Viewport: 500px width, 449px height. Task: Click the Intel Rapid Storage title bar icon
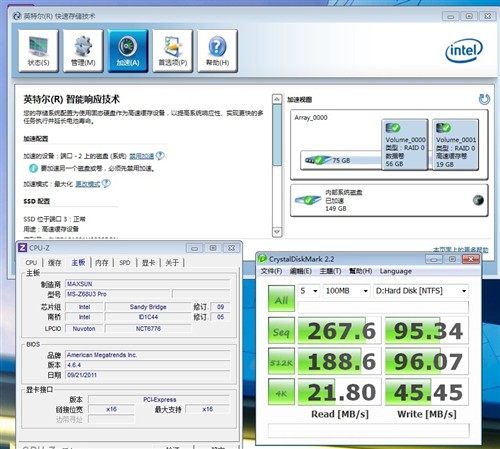pyautogui.click(x=17, y=16)
